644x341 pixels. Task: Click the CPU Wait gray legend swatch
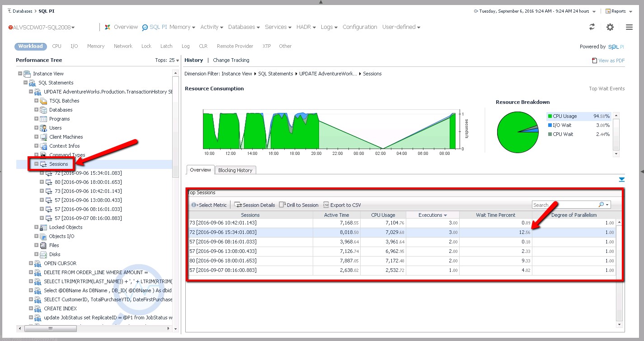(x=550, y=134)
